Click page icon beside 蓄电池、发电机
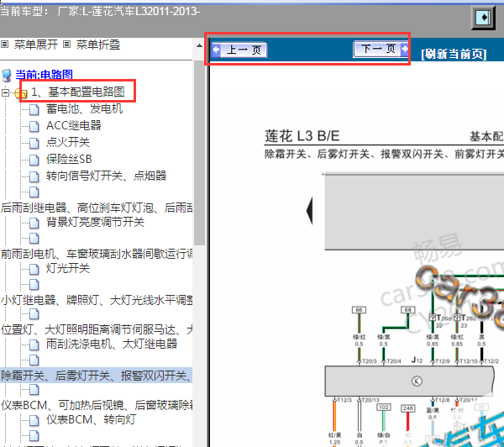The width and height of the screenshot is (504, 447). [x=34, y=110]
